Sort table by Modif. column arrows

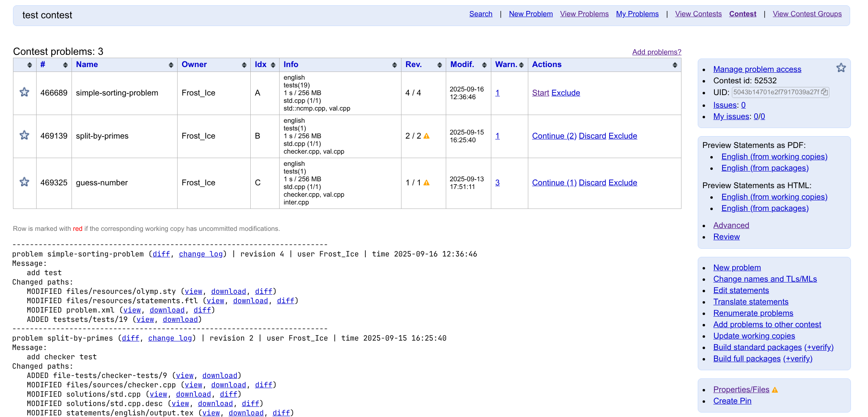pyautogui.click(x=484, y=65)
